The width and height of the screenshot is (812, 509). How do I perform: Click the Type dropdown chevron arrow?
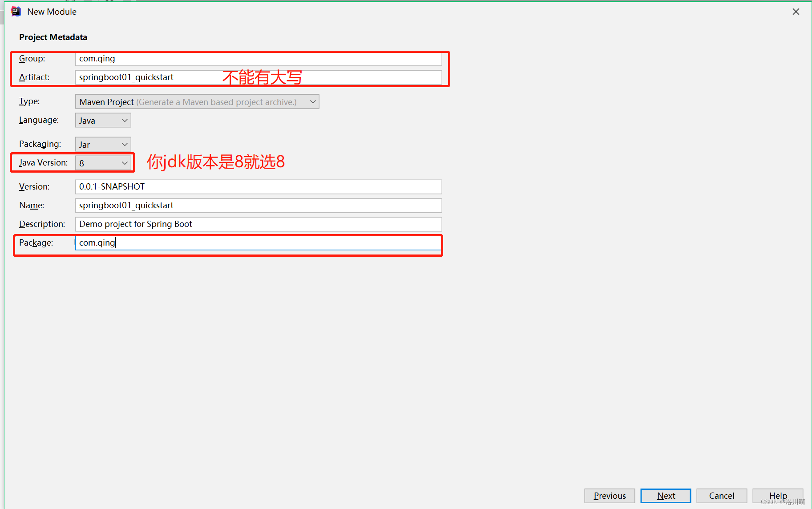313,102
